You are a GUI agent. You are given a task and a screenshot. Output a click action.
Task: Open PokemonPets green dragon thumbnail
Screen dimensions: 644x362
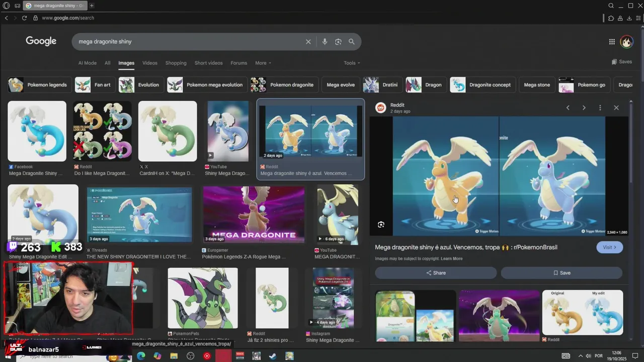[203, 298]
